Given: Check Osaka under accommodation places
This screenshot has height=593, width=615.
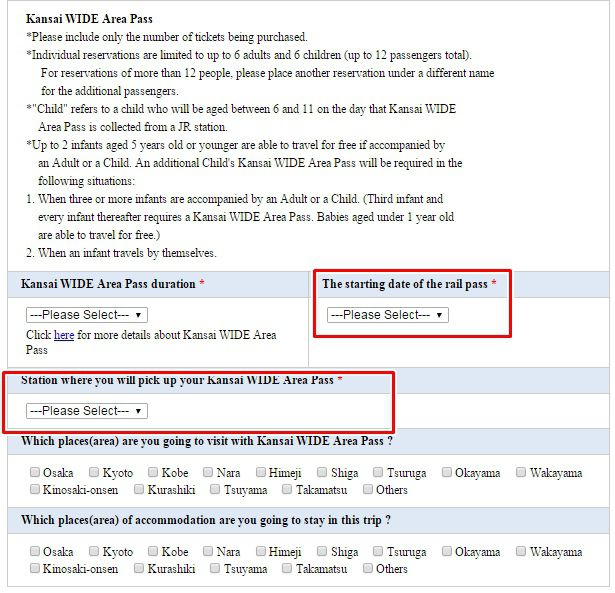Looking at the screenshot, I should click(35, 551).
